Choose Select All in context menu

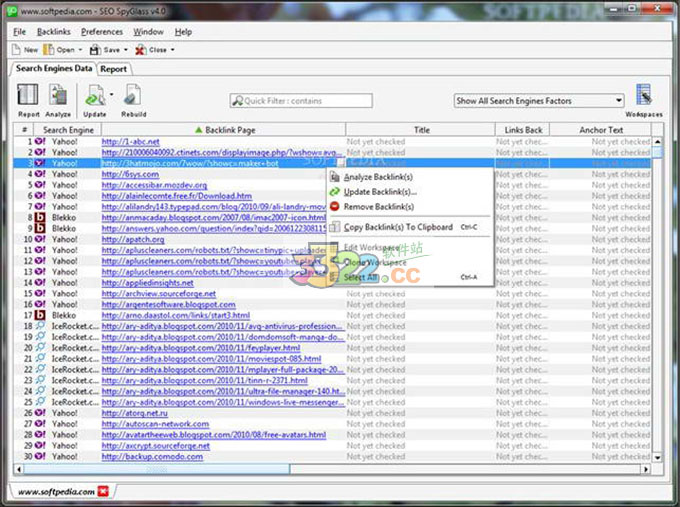[361, 277]
